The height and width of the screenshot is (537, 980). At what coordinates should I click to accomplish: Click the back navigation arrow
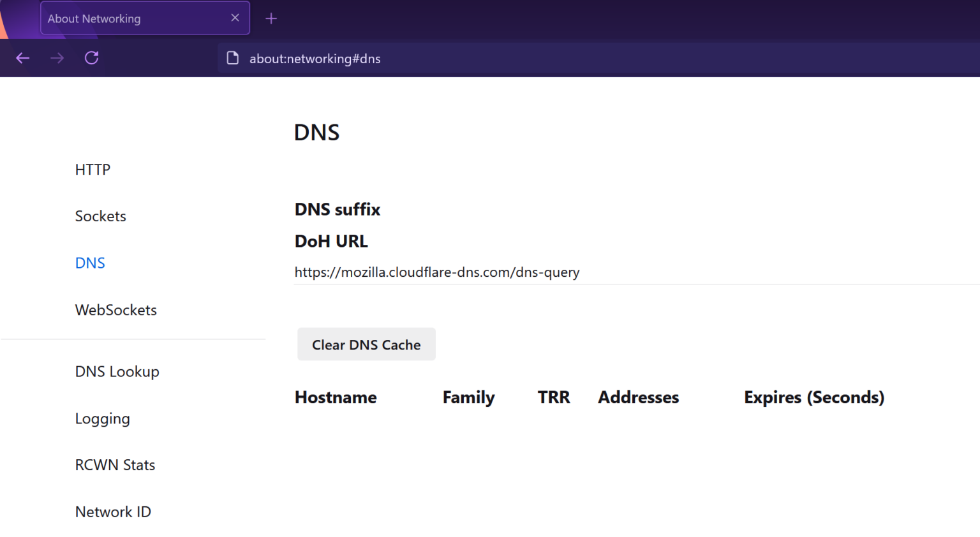tap(22, 57)
